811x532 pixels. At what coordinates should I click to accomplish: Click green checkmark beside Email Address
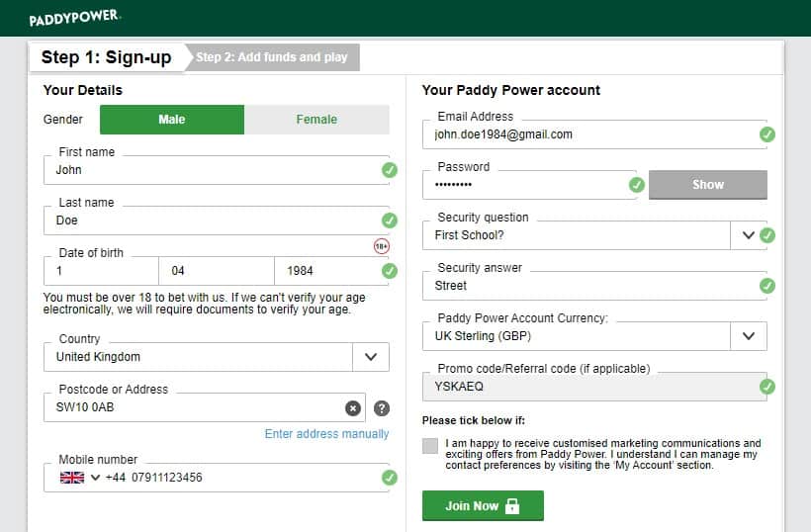click(767, 134)
